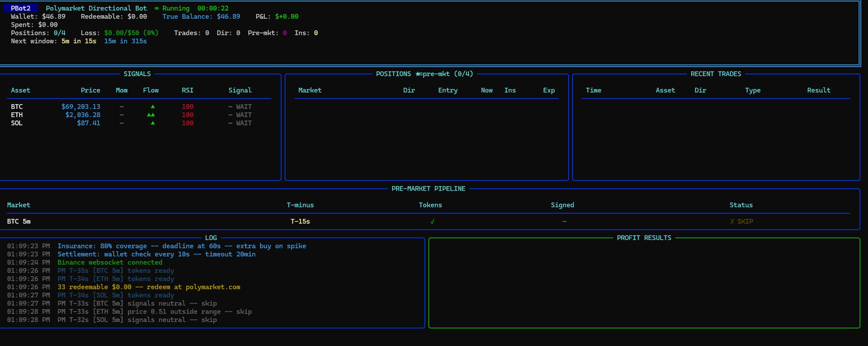Click the '5m in 15s' next window countdown

[79, 41]
